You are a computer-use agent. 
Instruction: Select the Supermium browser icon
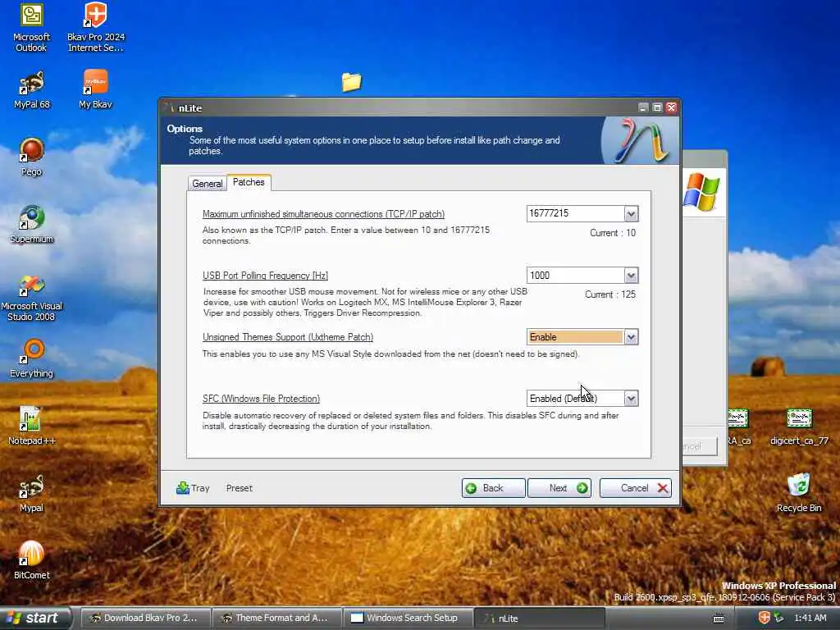click(x=32, y=225)
